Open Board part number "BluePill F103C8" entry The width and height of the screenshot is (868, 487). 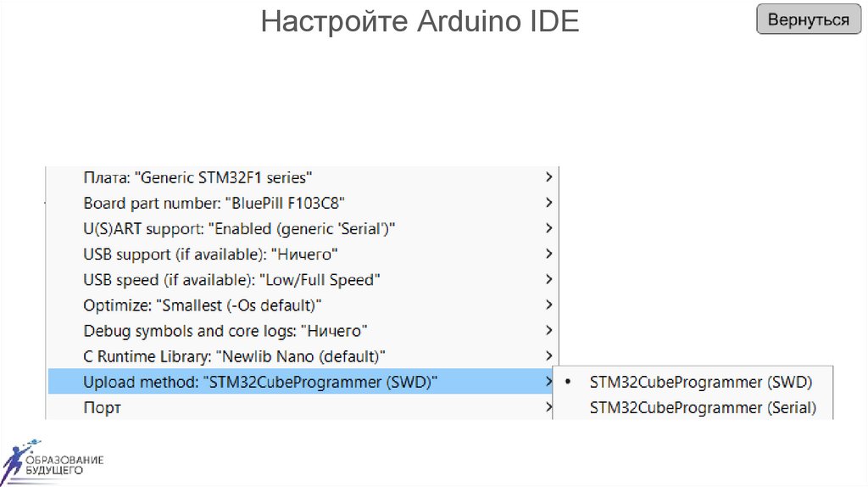[302, 203]
